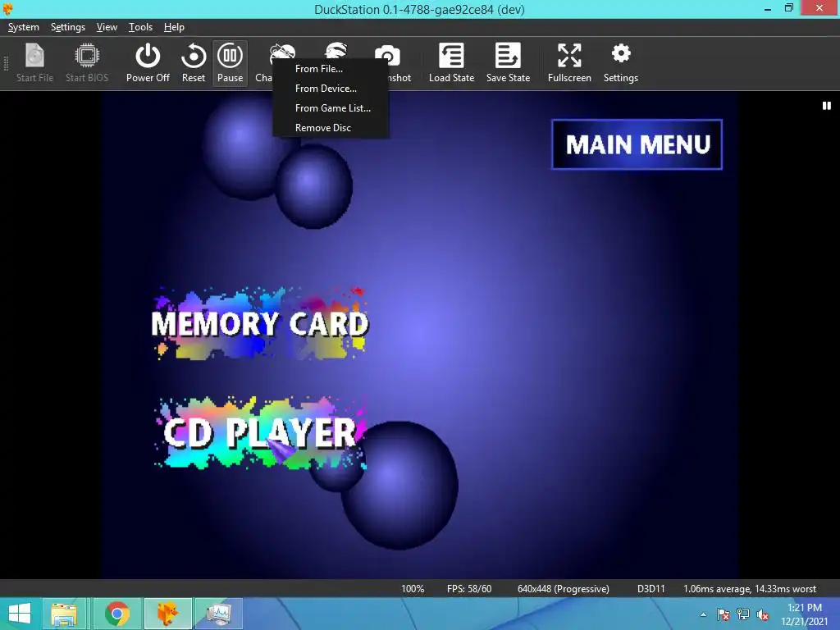This screenshot has height=630, width=840.
Task: Click the muted volume tray icon
Action: pyautogui.click(x=763, y=614)
